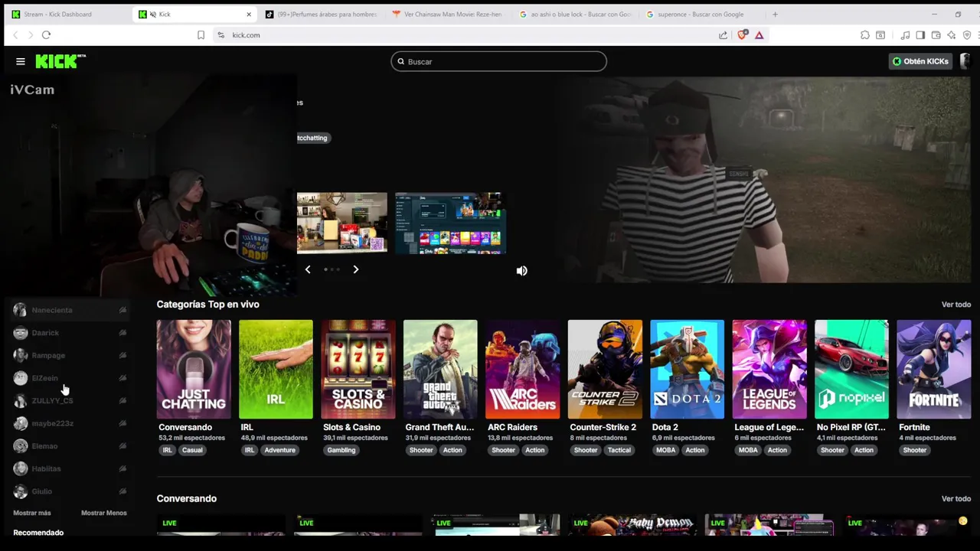The width and height of the screenshot is (980, 551).
Task: Open Ver todo for Conversando section
Action: pos(956,499)
